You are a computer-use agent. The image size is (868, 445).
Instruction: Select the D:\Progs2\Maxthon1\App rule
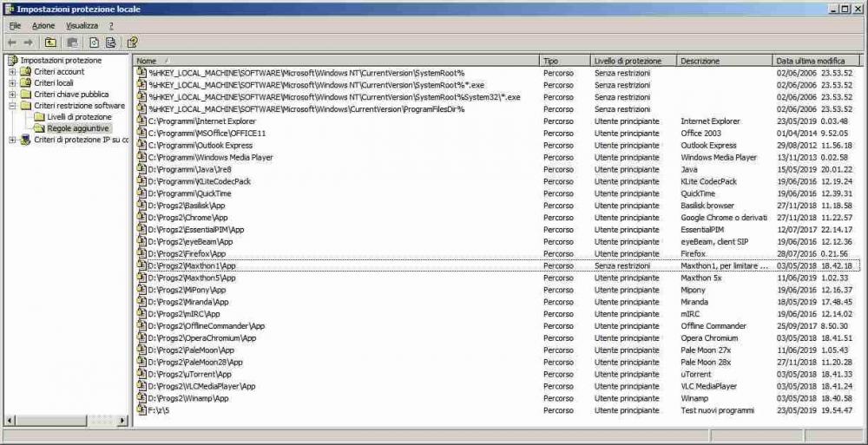point(192,265)
